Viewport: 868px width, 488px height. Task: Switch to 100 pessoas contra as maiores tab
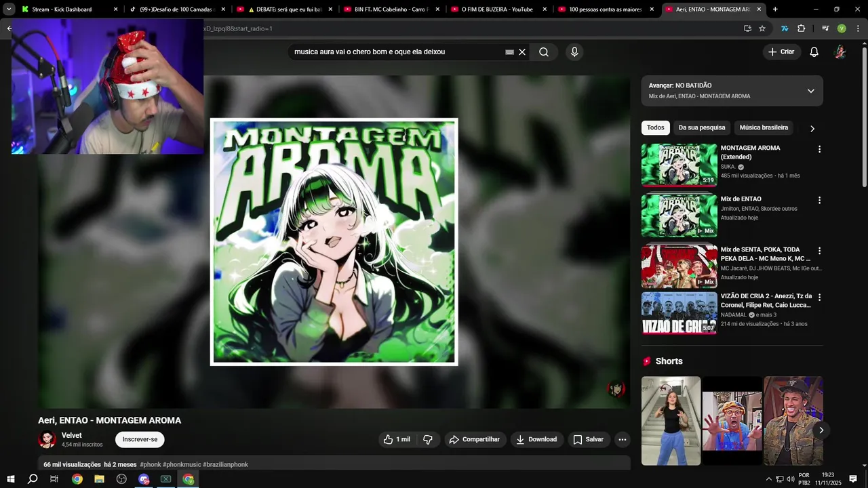coord(606,9)
